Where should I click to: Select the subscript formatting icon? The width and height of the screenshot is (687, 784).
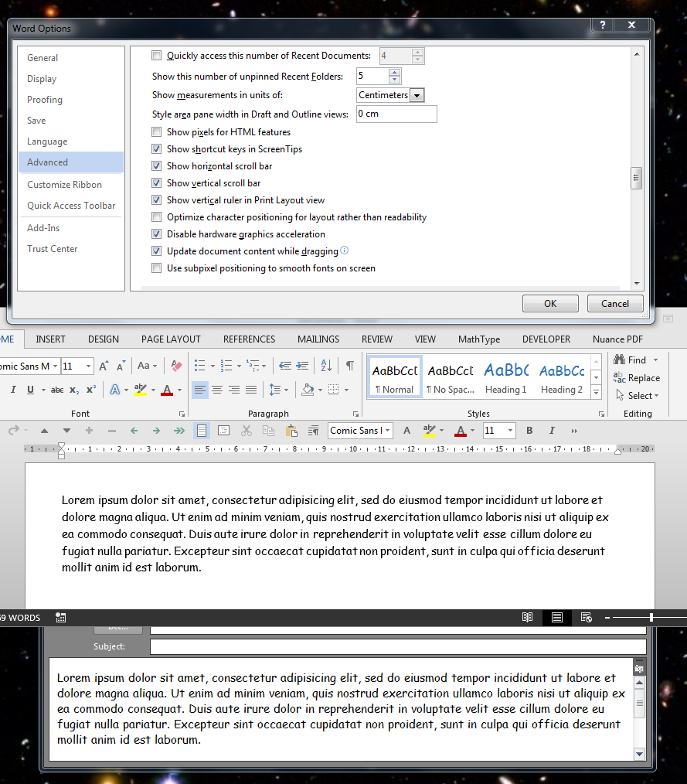pyautogui.click(x=74, y=389)
